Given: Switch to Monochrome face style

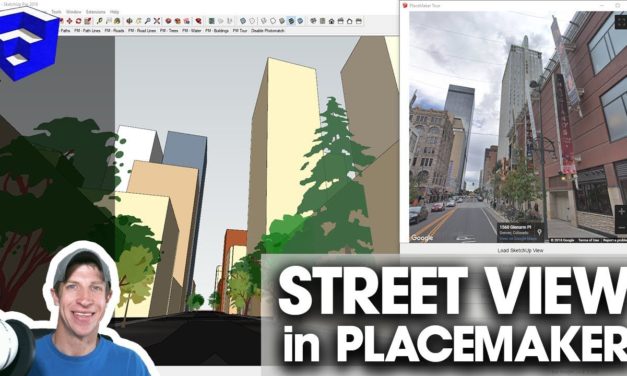Looking at the screenshot, I should (300, 21).
